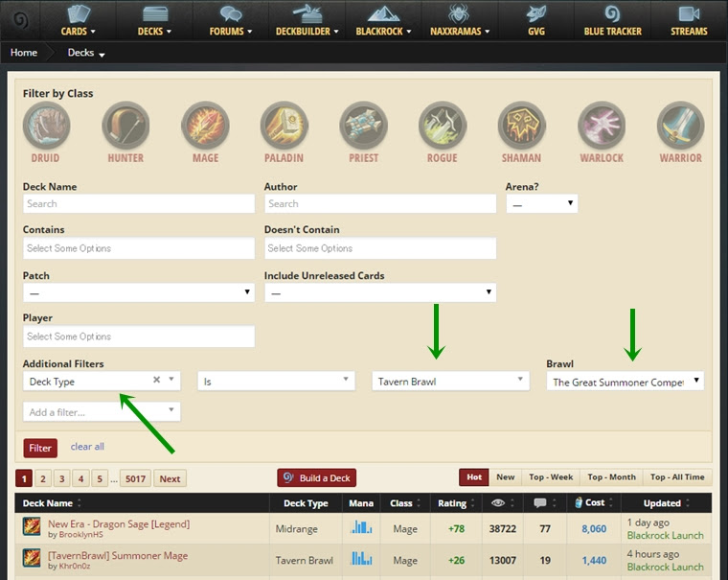Screen dimensions: 728x580
Task: Open the Forums menu
Action: [x=230, y=31]
